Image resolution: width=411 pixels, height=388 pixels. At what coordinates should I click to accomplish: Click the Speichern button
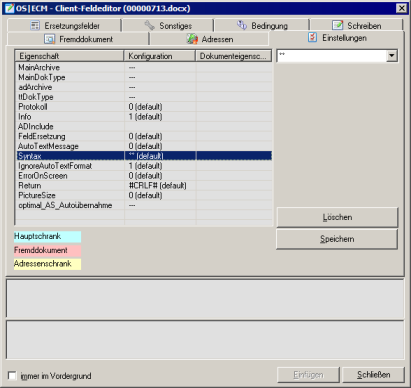337,239
